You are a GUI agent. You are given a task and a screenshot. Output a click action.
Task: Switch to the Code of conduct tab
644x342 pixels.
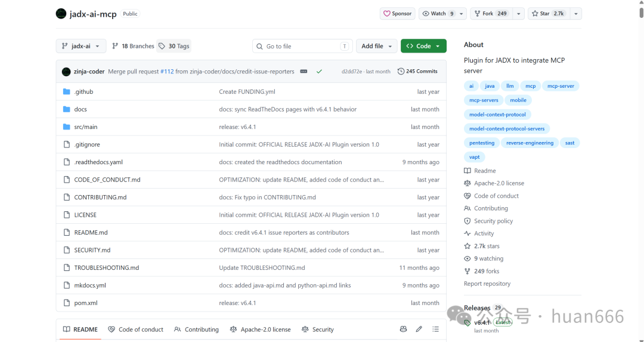[135, 329]
